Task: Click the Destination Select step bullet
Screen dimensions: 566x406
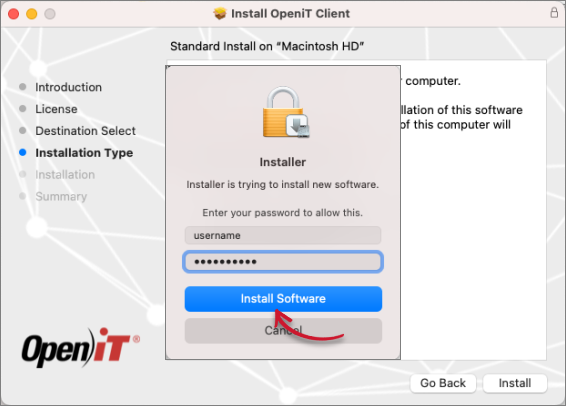Action: (23, 130)
